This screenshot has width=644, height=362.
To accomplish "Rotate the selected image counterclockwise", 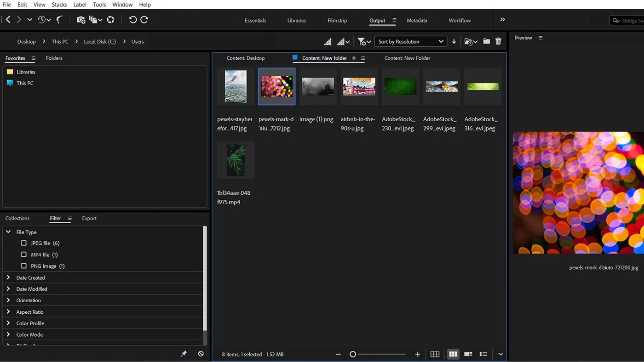I will [133, 19].
